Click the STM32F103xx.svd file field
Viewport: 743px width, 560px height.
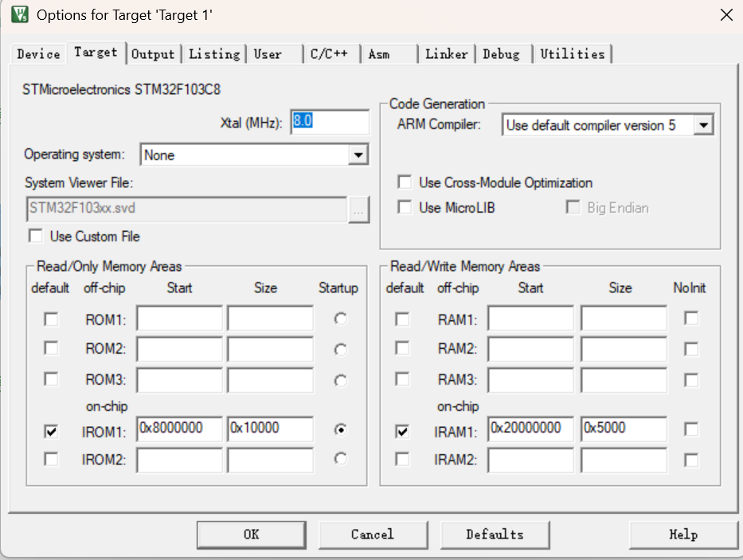point(186,210)
